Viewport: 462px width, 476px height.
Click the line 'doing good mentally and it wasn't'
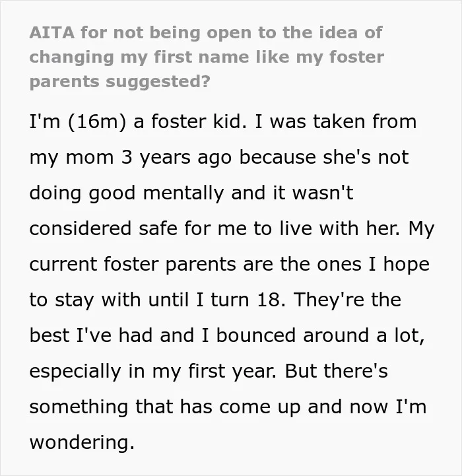click(191, 193)
